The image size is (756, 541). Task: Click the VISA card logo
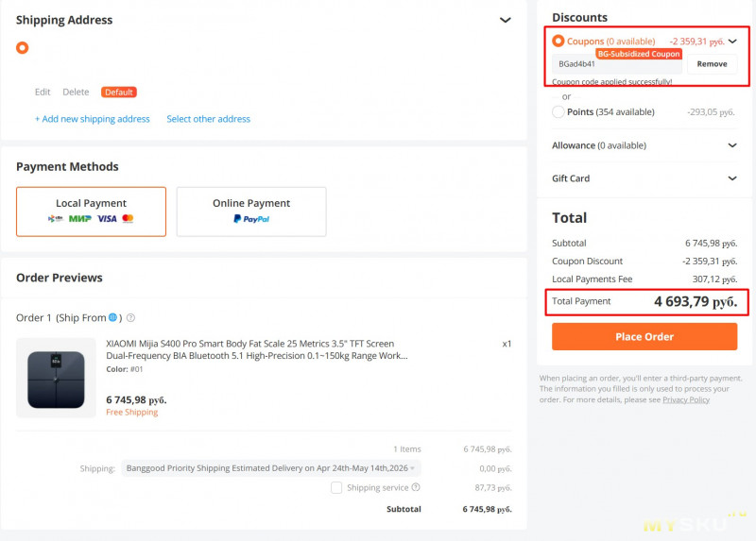(107, 219)
